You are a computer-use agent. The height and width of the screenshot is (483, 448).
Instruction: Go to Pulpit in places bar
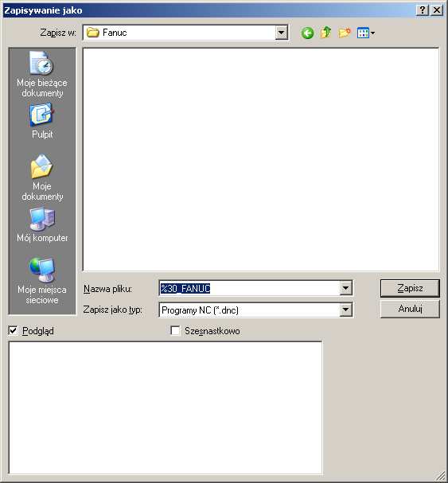tap(42, 121)
